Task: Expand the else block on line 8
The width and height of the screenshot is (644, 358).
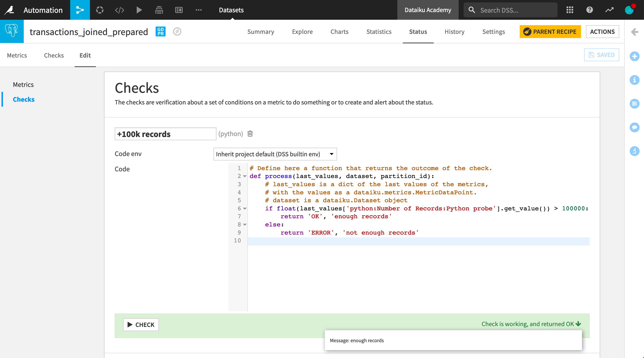Action: tap(244, 224)
